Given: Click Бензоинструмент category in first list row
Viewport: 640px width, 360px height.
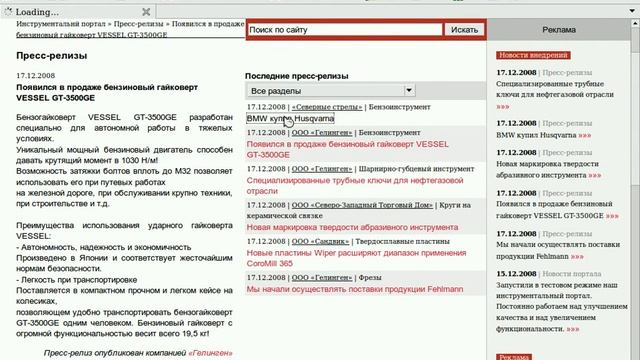Looking at the screenshot, I should pos(399,107).
